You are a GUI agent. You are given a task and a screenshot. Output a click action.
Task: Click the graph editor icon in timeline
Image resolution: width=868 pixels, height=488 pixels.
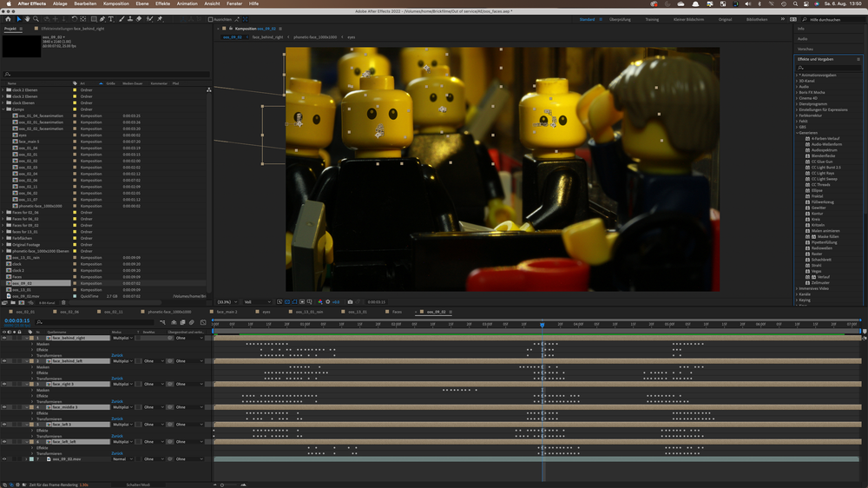pos(203,322)
